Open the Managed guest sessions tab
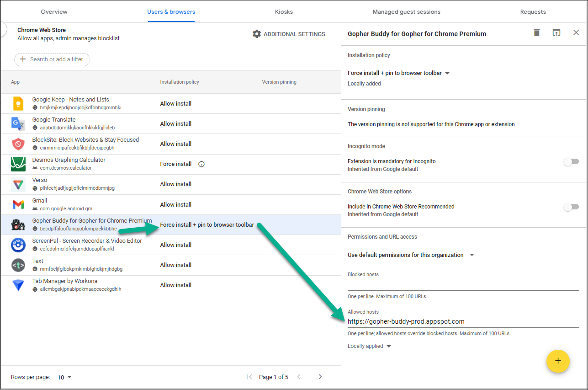 pyautogui.click(x=407, y=11)
